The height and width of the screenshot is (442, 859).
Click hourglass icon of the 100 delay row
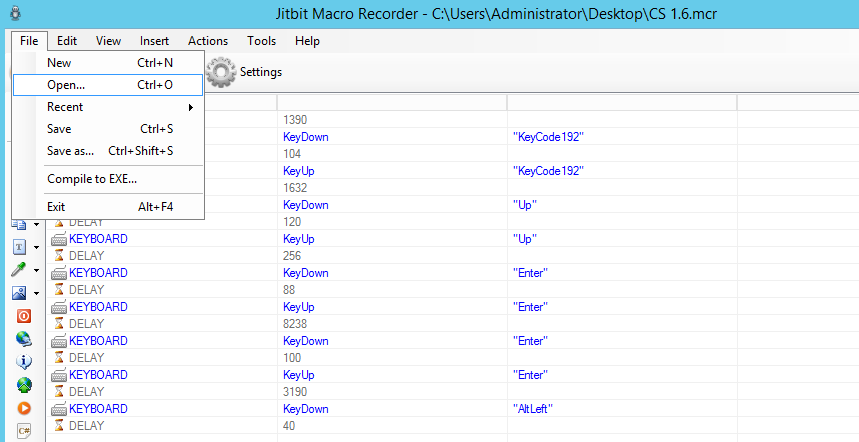click(59, 358)
